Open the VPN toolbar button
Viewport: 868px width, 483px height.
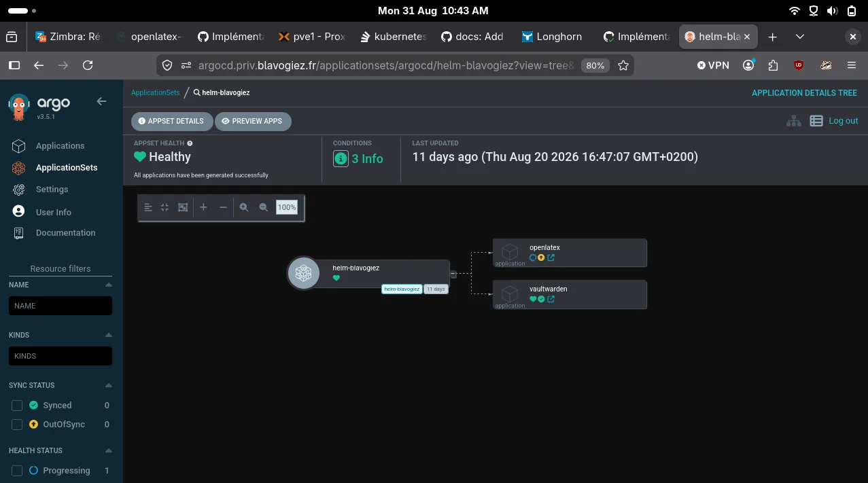pos(713,65)
